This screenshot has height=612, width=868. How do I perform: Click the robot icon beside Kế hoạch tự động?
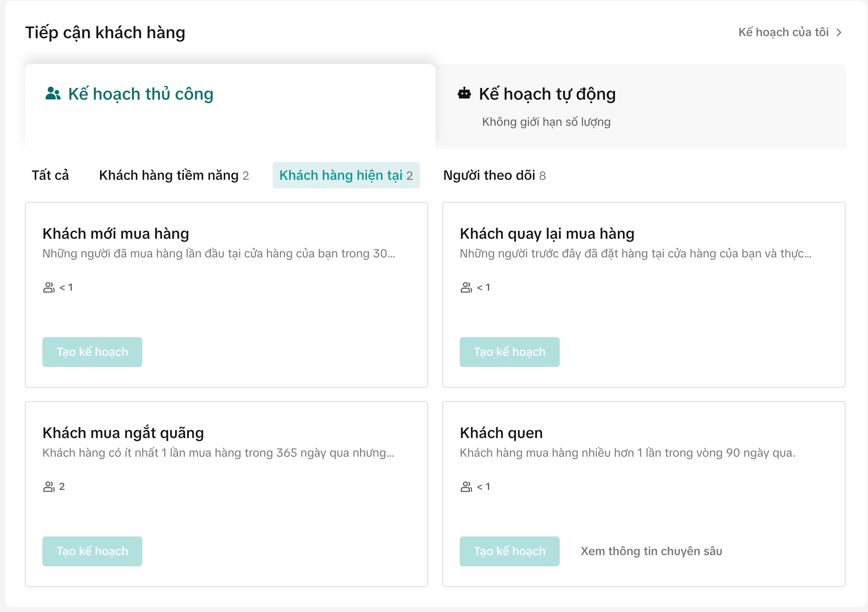[464, 93]
